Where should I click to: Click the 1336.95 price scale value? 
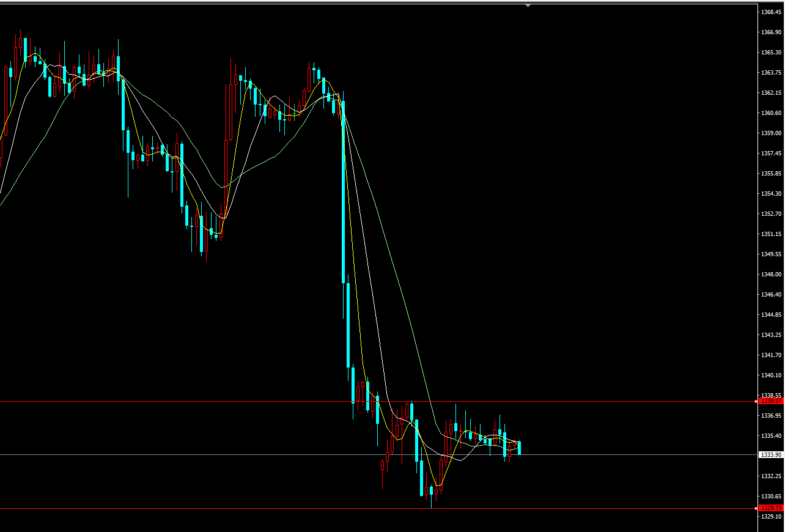tap(772, 415)
